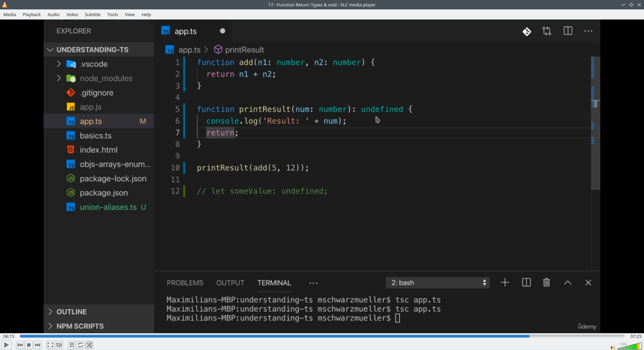Screen dimensions: 644x350
Task: Click the video seek progress bar
Action: [322, 336]
